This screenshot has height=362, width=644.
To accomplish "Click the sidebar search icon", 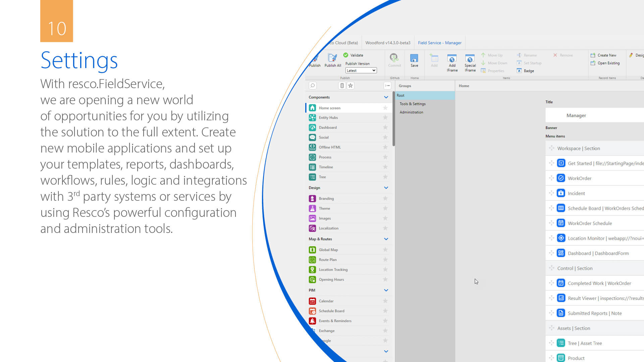I will (313, 85).
